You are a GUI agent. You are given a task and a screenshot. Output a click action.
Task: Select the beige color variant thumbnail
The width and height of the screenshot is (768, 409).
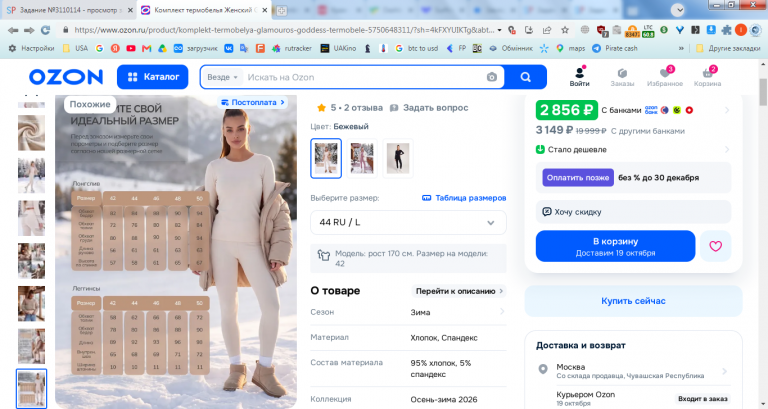[326, 158]
